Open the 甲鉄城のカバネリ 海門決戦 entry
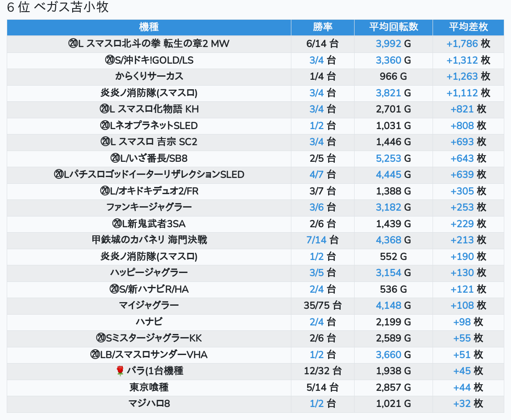Image resolution: width=511 pixels, height=420 pixels. 149,240
